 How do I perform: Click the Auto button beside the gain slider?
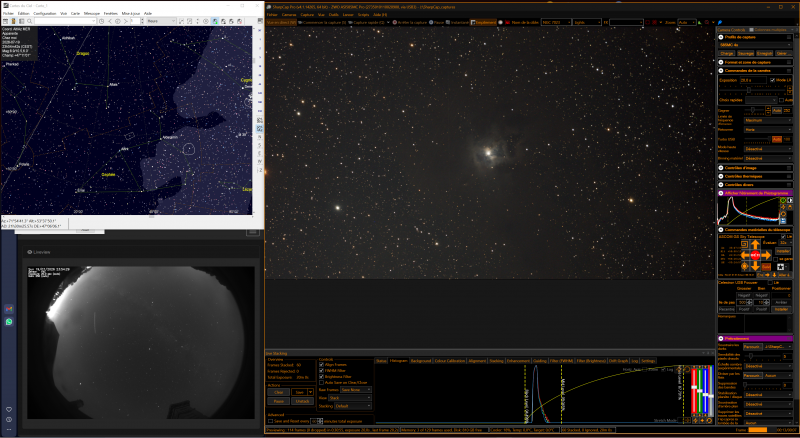tap(777, 111)
